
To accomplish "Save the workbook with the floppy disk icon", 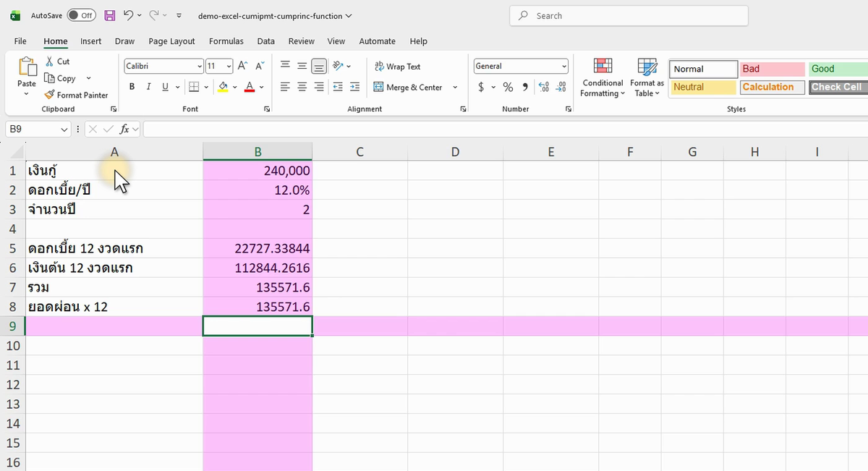I will pos(109,15).
